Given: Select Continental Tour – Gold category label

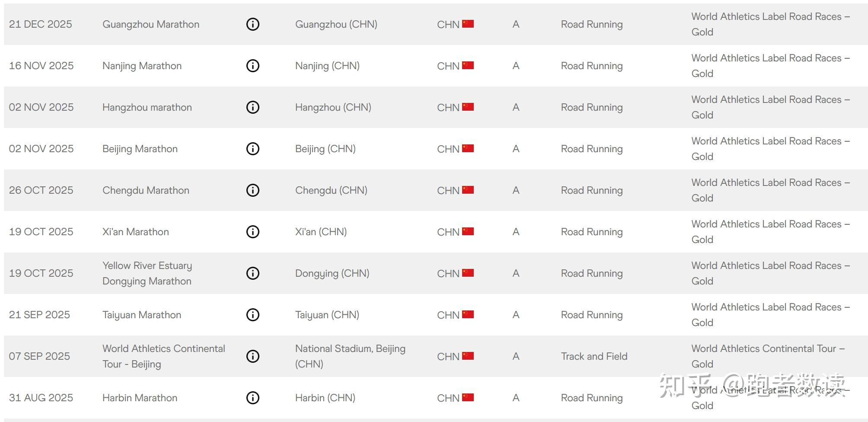Looking at the screenshot, I should 768,356.
